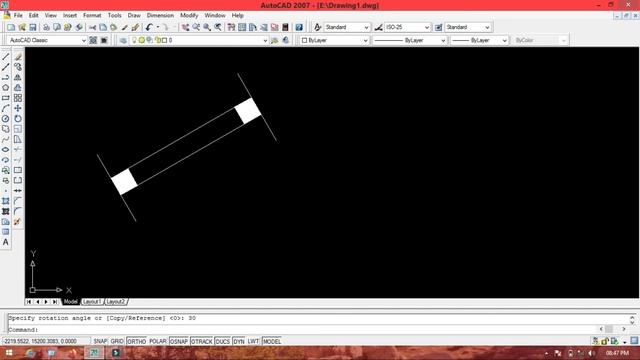Image resolution: width=640 pixels, height=360 pixels.
Task: Toggle SNAP mode in status bar
Action: [x=100, y=341]
